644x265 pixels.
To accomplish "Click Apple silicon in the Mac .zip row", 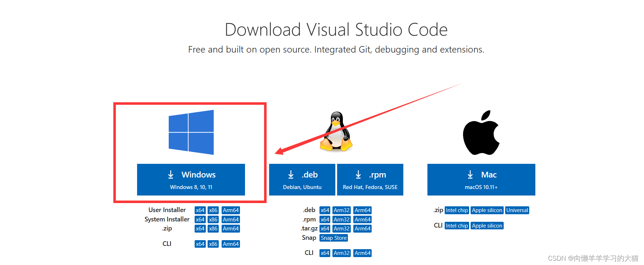I will point(487,210).
